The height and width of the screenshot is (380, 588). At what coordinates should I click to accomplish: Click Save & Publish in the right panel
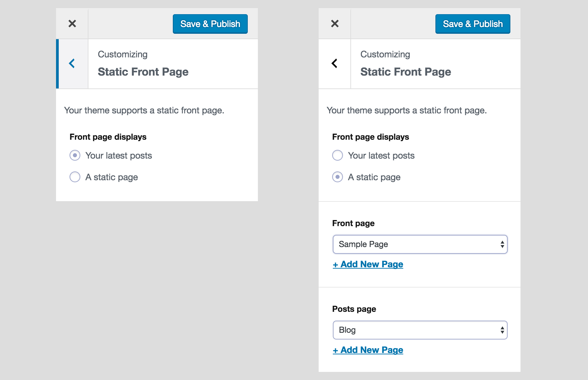(473, 24)
